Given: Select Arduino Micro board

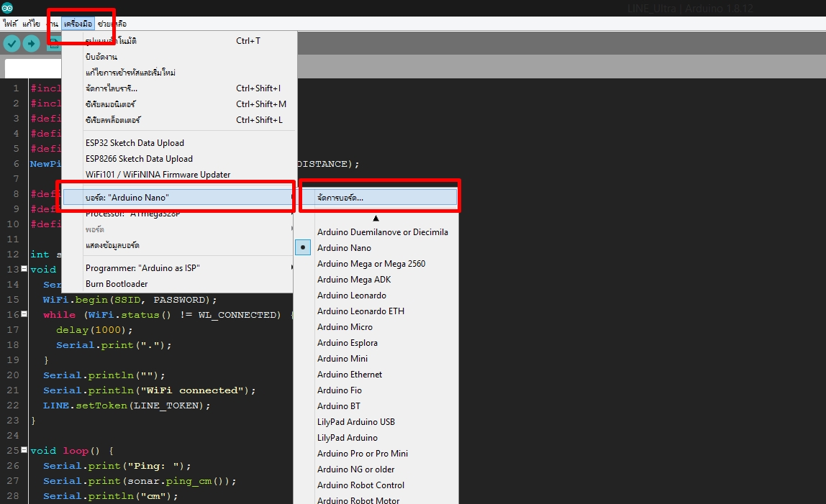Looking at the screenshot, I should pyautogui.click(x=345, y=327).
